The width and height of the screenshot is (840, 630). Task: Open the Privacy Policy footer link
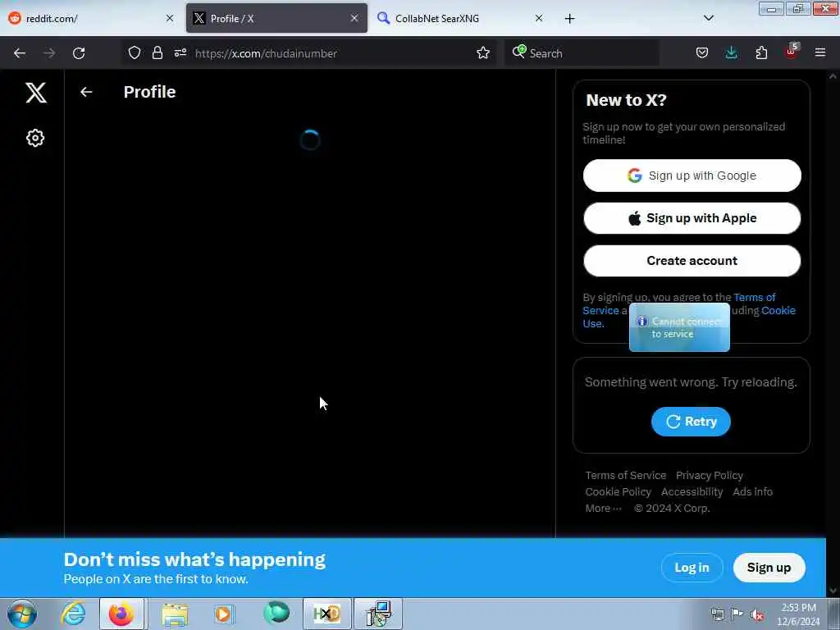(710, 475)
